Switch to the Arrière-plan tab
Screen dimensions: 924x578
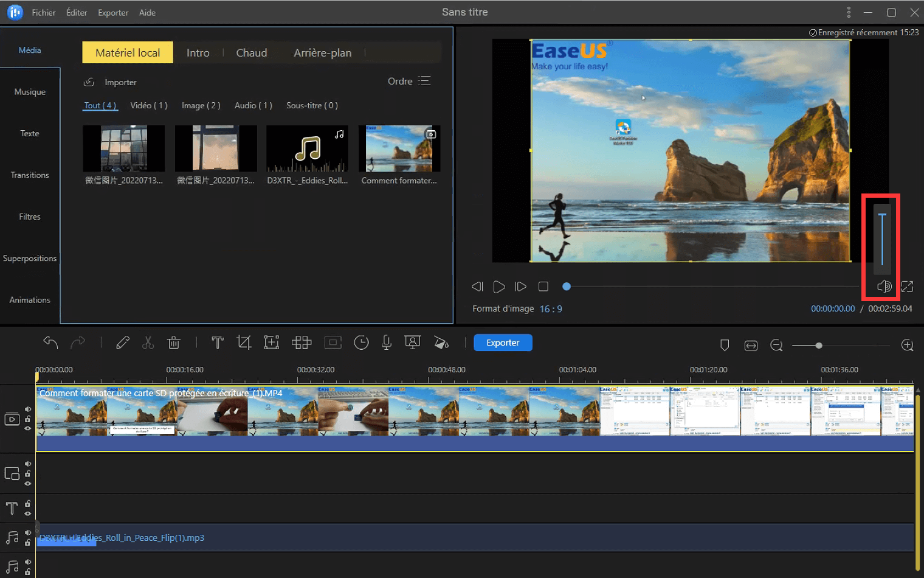323,52
